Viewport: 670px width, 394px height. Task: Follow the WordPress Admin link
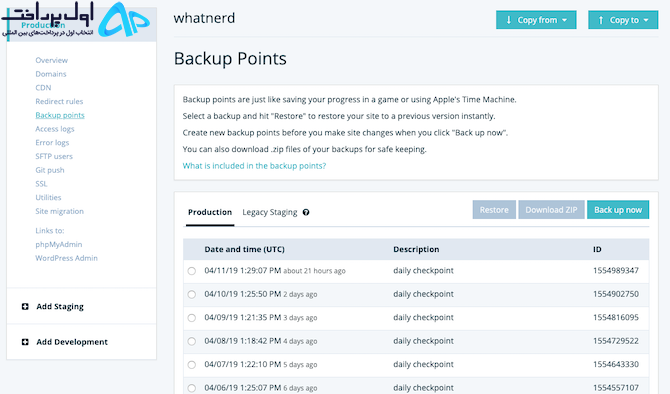66,258
